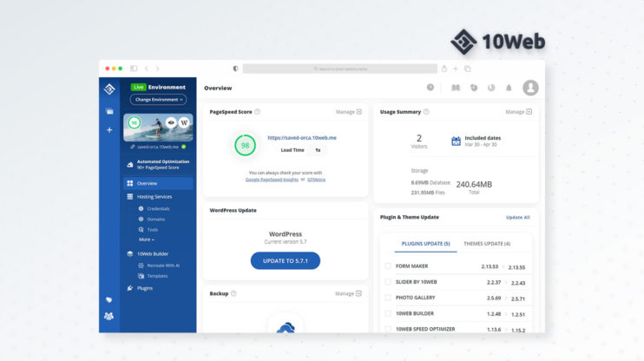Open a new browser tab with plus icon
644x361 pixels.
[455, 69]
